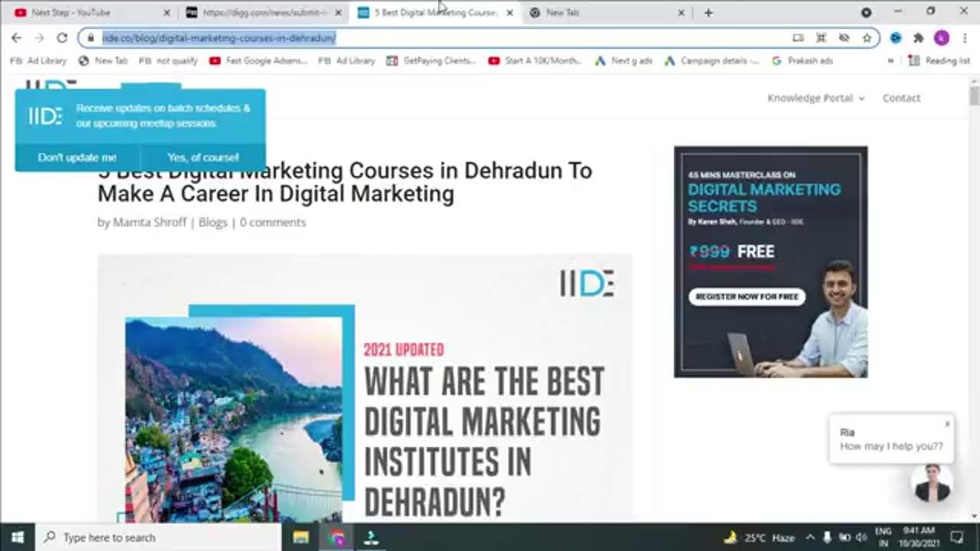Accept notifications with Yes, of course!
Viewport: 980px width, 551px height.
203,157
